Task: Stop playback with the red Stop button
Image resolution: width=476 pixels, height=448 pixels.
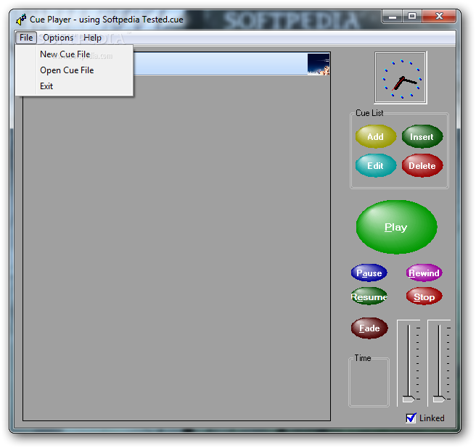Action: pos(424,296)
